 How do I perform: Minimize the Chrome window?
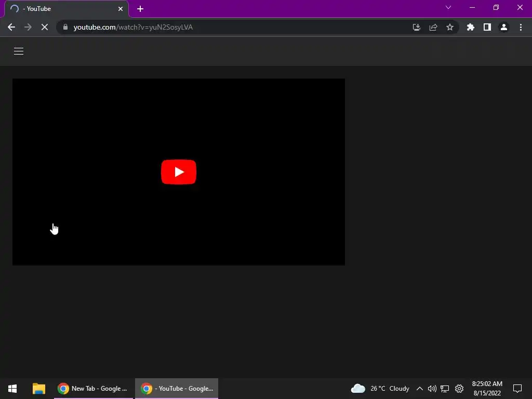click(x=472, y=7)
